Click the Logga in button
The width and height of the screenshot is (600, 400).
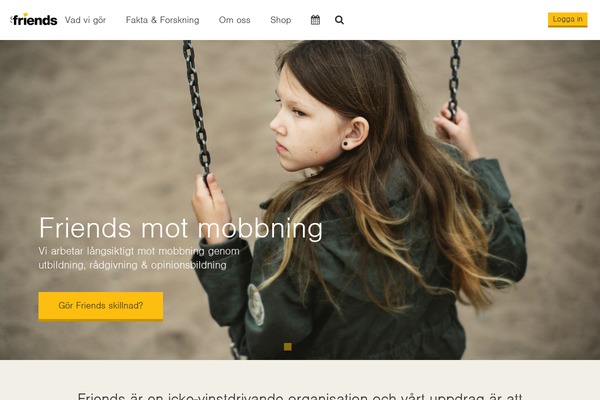coord(567,20)
